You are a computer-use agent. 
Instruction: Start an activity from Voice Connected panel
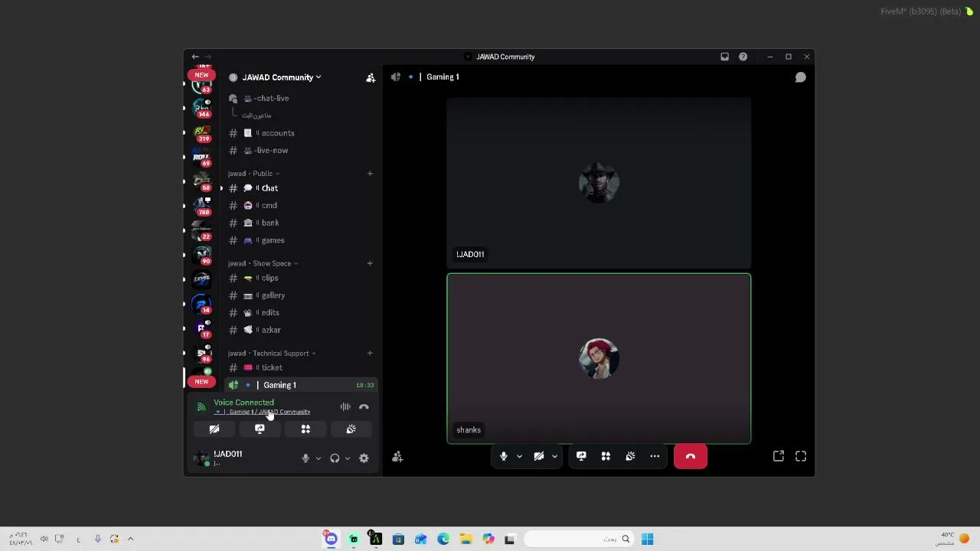click(305, 429)
